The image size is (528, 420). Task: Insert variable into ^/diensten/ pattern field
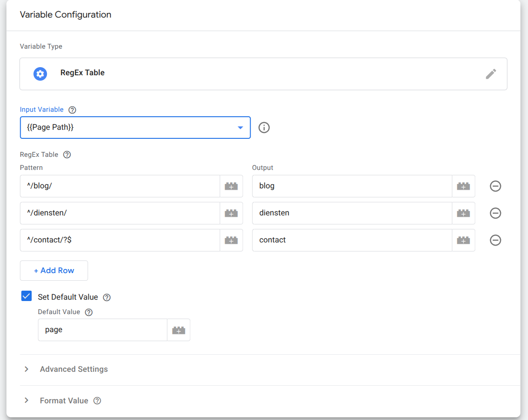231,213
